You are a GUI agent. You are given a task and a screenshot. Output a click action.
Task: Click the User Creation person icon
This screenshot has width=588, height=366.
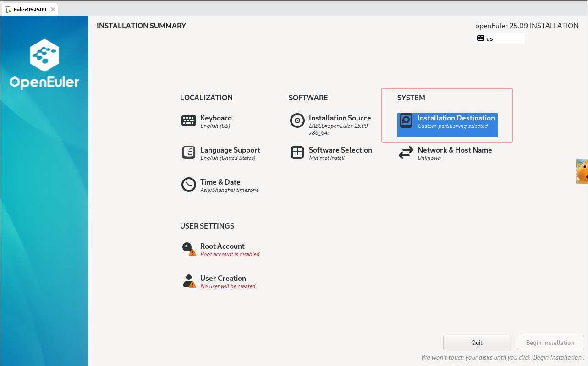click(x=189, y=281)
